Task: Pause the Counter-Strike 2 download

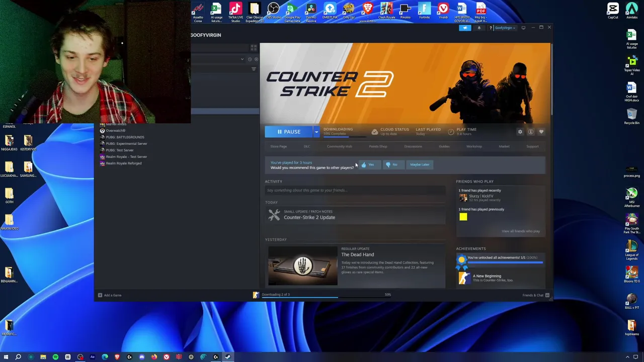Action: (x=288, y=132)
